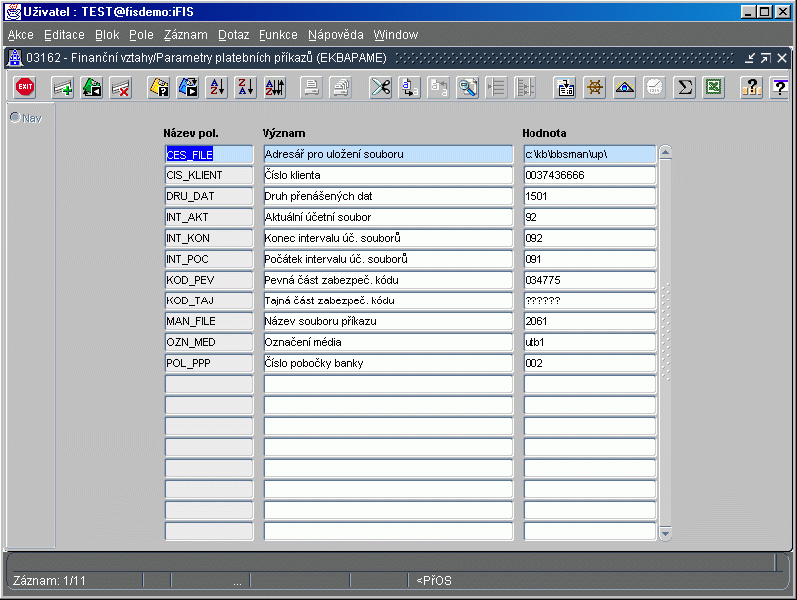The height and width of the screenshot is (600, 797).
Task: Click the value field containing 1501
Action: tap(590, 196)
